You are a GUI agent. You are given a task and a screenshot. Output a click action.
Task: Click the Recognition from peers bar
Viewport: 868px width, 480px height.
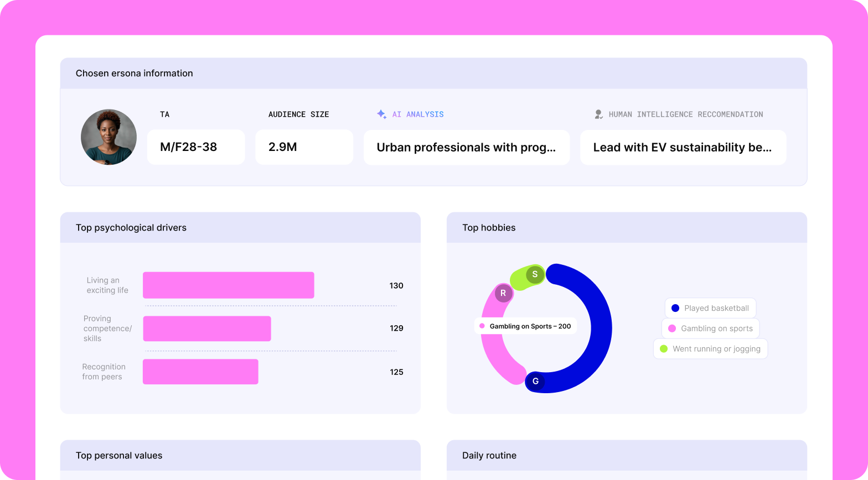click(200, 372)
